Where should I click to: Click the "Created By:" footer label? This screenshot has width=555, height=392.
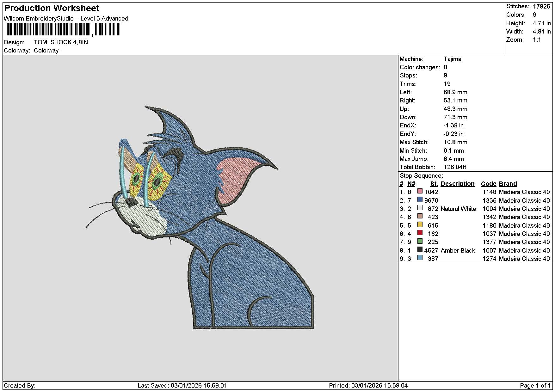20,386
